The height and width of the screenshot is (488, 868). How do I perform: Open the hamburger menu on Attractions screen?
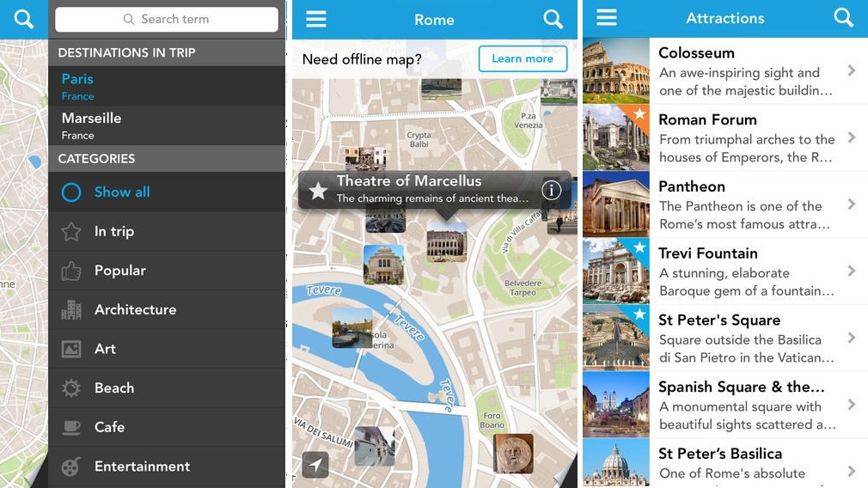click(x=607, y=18)
